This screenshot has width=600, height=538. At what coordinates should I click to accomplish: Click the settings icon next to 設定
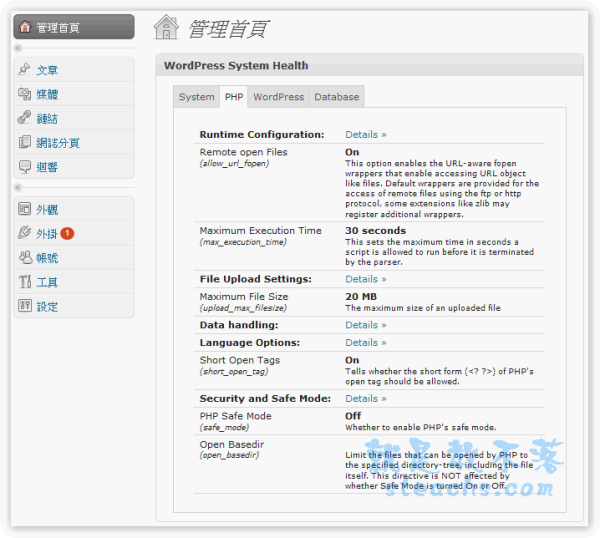(24, 306)
